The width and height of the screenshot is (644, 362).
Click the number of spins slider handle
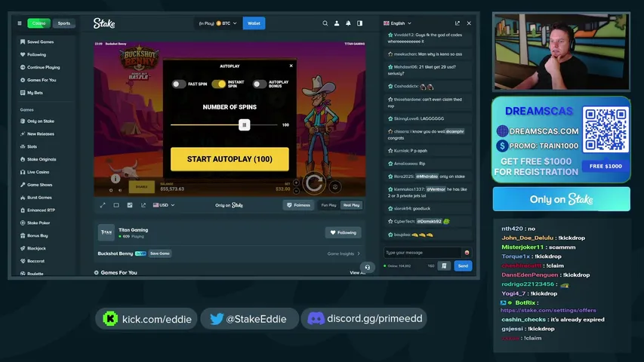coord(245,124)
